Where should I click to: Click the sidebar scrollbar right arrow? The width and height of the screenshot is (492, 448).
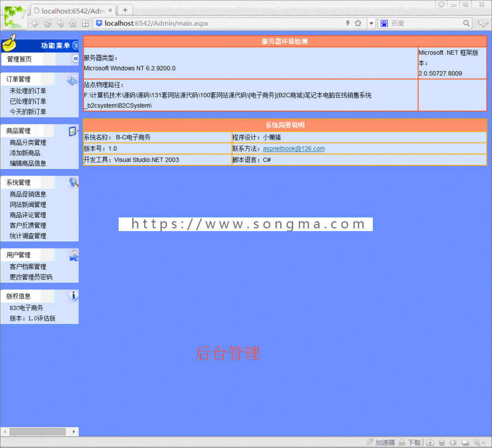(74, 432)
